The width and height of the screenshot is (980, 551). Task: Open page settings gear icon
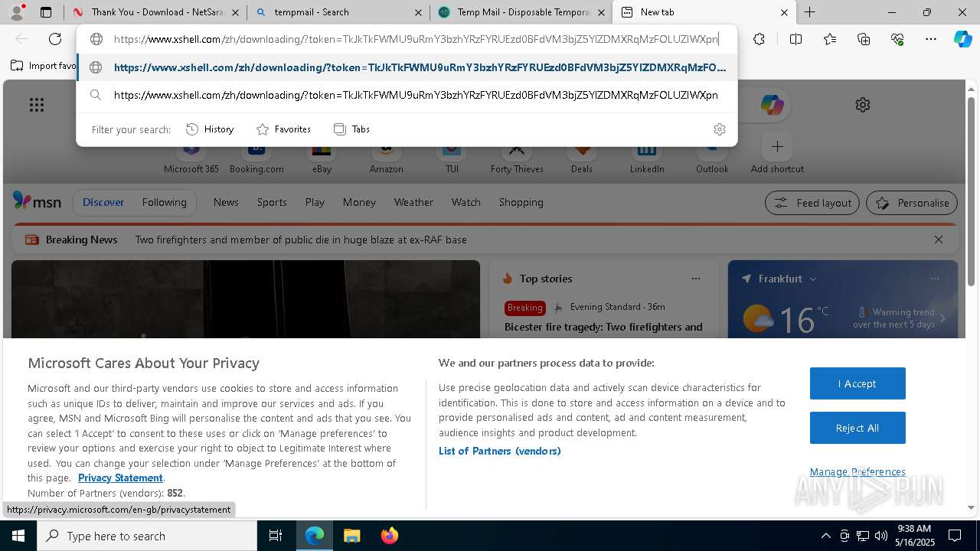coord(863,105)
